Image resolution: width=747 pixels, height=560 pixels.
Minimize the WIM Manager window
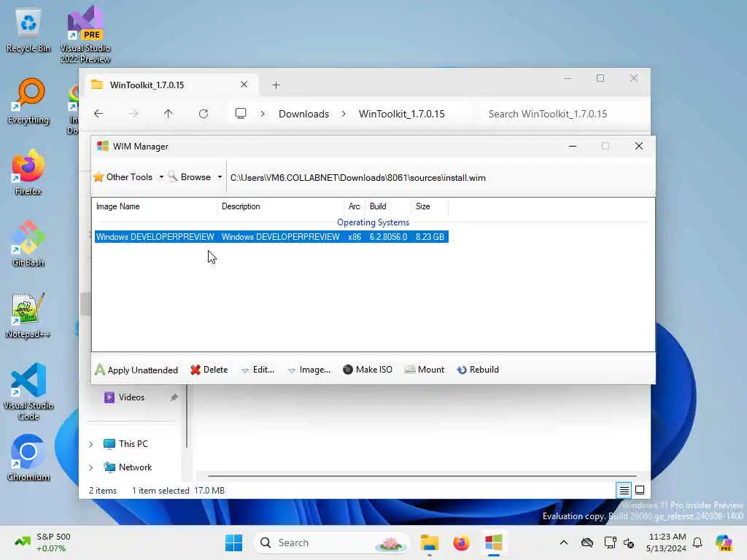coord(573,146)
